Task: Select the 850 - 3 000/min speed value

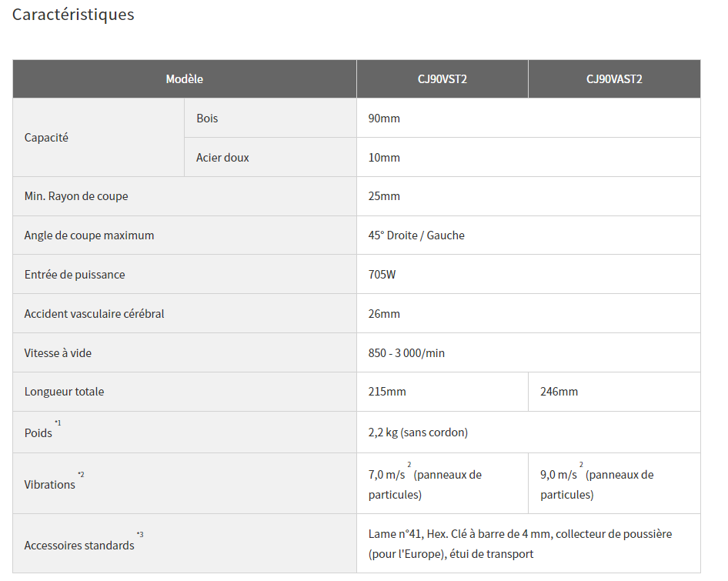Action: coord(406,353)
